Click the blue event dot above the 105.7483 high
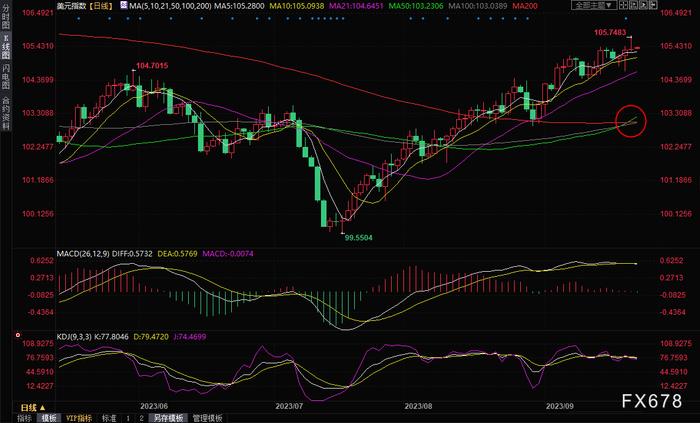This screenshot has height=423, width=700. click(626, 19)
